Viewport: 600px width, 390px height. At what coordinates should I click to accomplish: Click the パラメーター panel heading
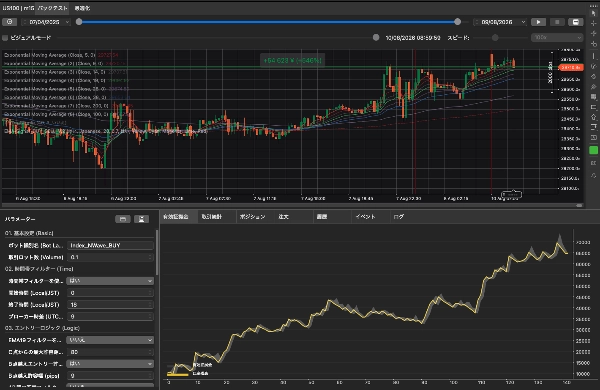[x=20, y=219]
